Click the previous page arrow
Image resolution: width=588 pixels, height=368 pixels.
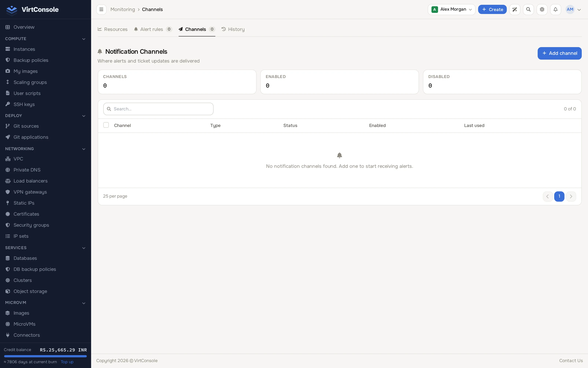(548, 196)
